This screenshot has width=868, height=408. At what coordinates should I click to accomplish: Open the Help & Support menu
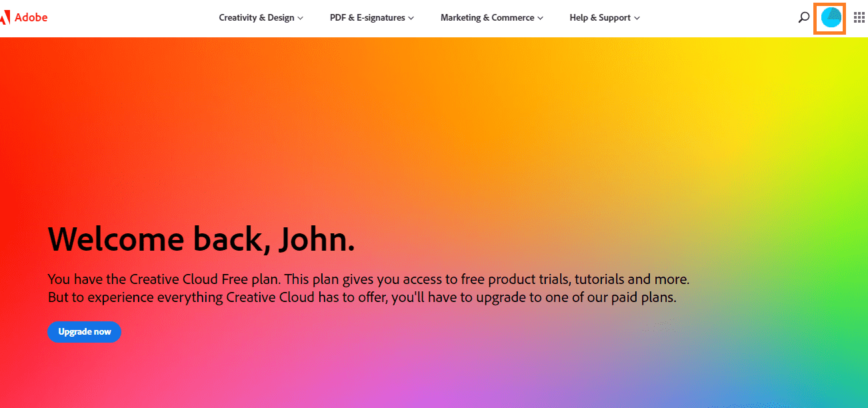coord(600,17)
